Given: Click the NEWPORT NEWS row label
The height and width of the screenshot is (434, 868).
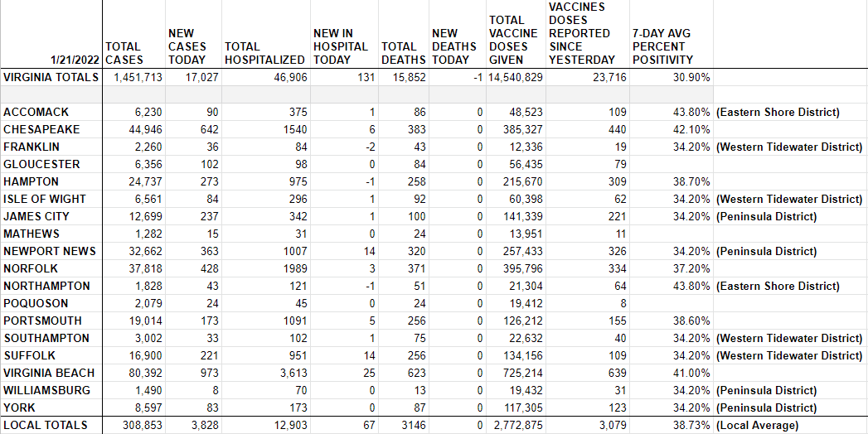Looking at the screenshot, I should point(50,252).
